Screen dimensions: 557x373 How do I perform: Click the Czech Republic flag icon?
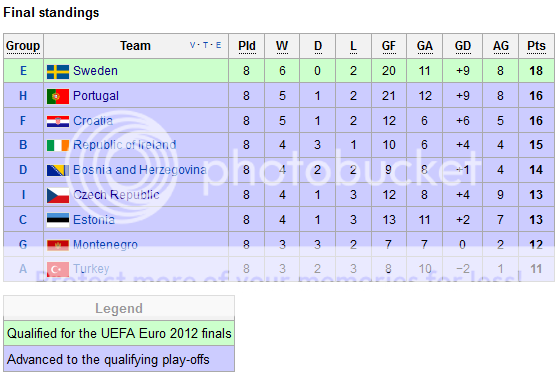58,195
